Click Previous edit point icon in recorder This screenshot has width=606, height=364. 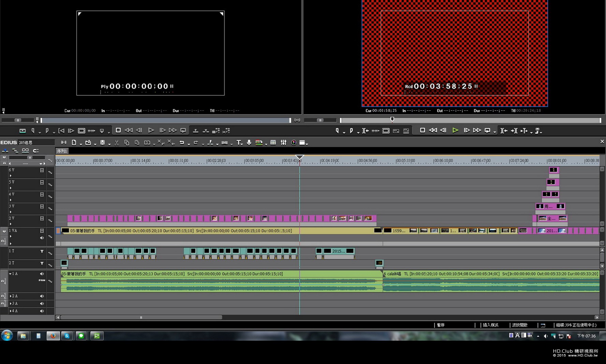point(504,131)
